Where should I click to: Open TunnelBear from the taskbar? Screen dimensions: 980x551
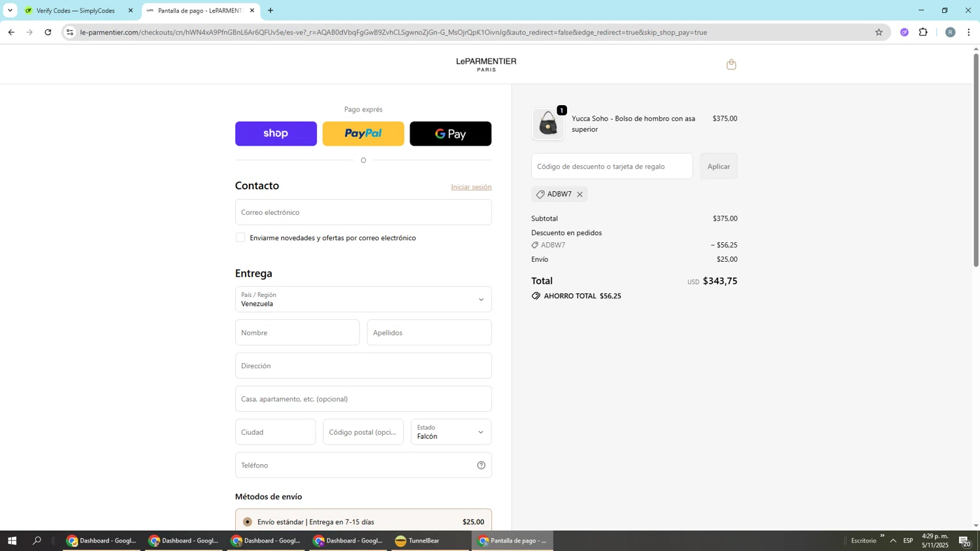click(430, 541)
